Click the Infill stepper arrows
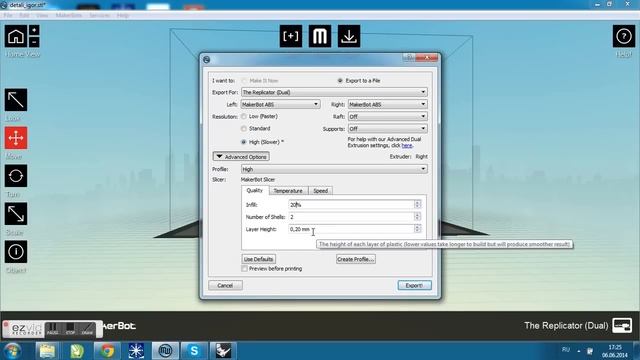640x360 pixels. click(417, 204)
